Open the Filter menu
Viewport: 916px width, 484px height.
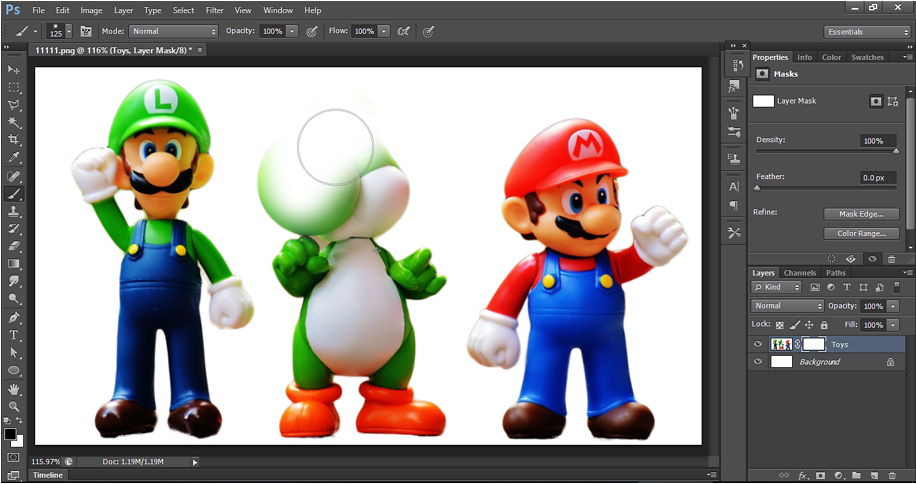pos(214,11)
